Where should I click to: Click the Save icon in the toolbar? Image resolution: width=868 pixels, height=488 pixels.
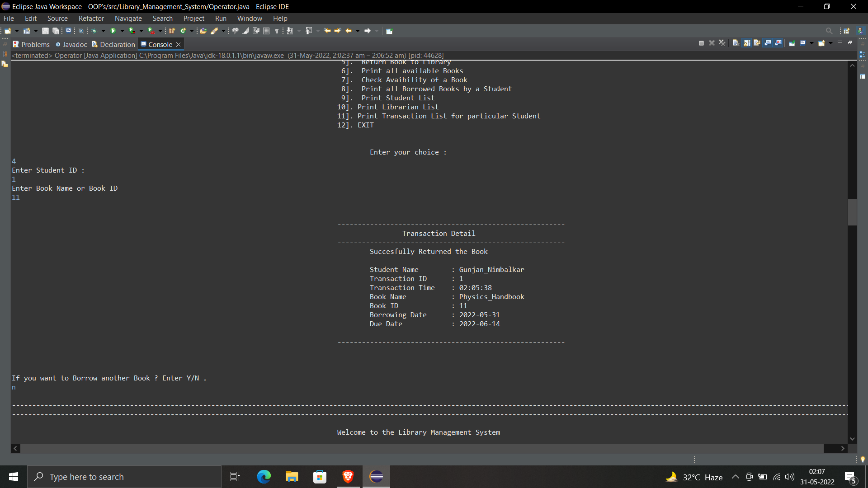45,31
